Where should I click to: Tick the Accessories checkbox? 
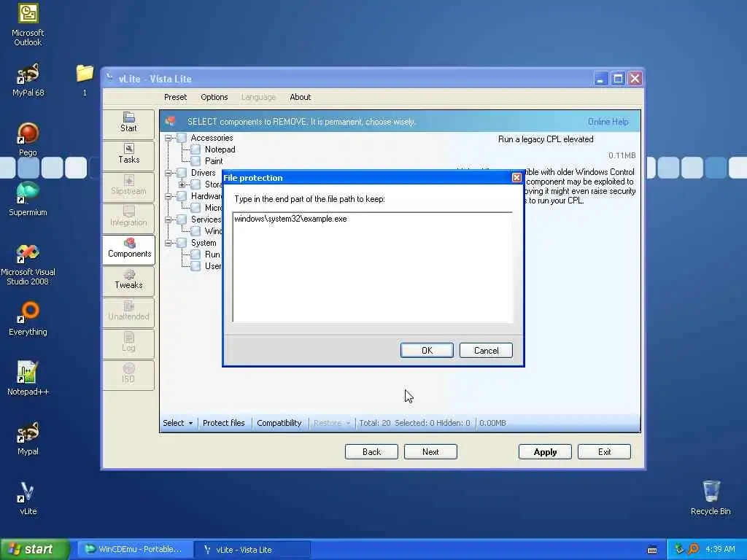coord(182,138)
